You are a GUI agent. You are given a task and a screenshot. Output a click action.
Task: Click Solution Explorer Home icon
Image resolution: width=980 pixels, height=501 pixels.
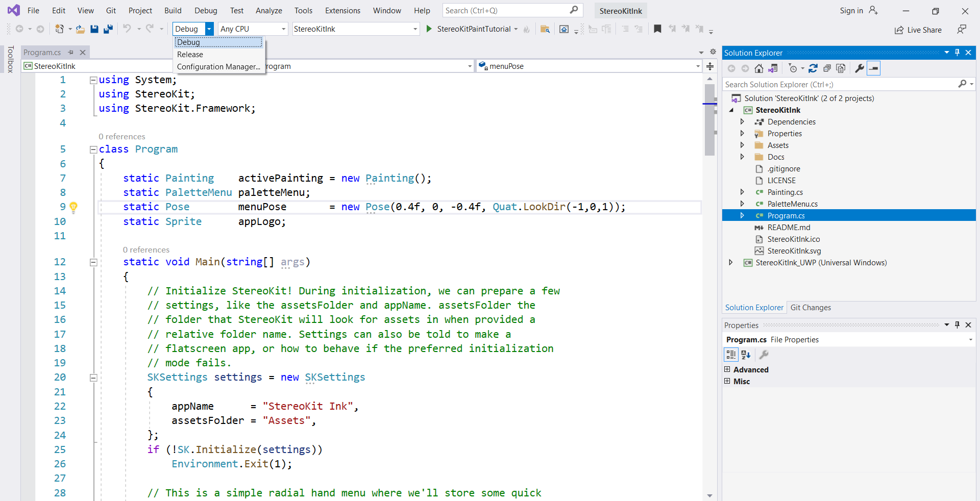(x=759, y=68)
